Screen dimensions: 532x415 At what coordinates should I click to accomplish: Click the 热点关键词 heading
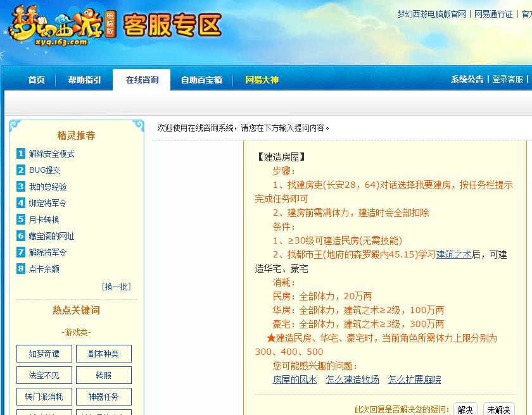[76, 310]
